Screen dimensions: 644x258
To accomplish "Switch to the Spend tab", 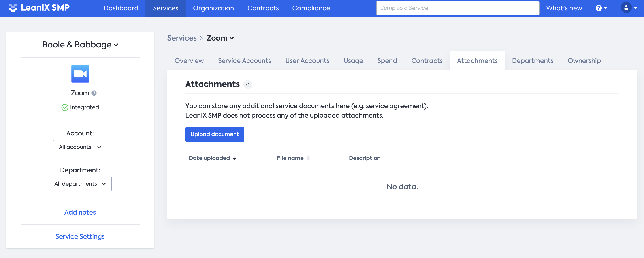I will point(387,61).
